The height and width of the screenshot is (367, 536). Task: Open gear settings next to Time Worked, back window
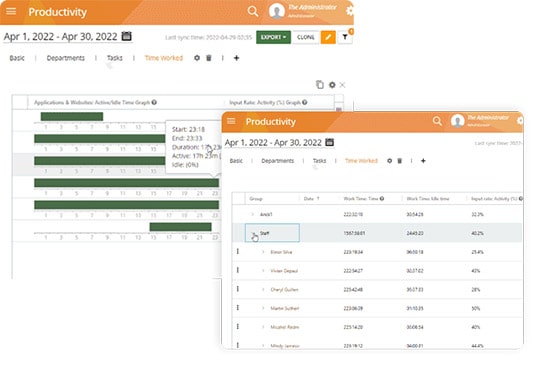pos(197,58)
